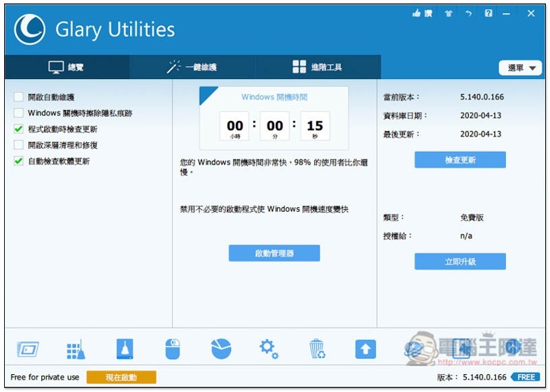This screenshot has height=392, width=550.
Task: Click the Glary Utilities crescent logo
Action: point(30,29)
